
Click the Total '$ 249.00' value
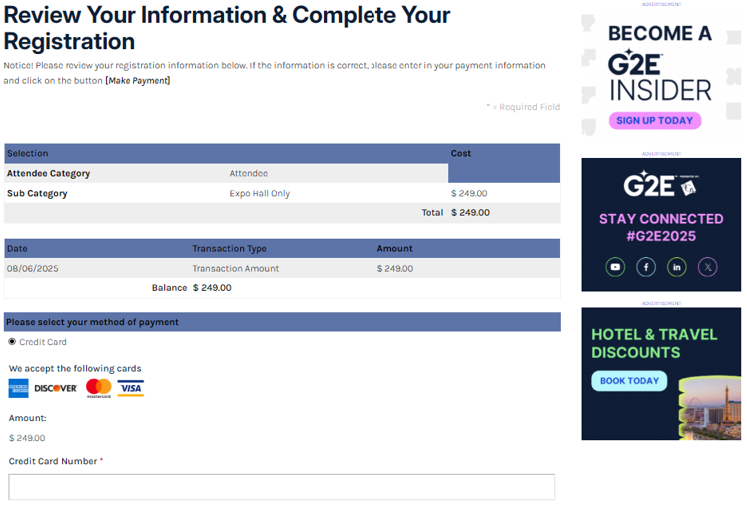(470, 213)
